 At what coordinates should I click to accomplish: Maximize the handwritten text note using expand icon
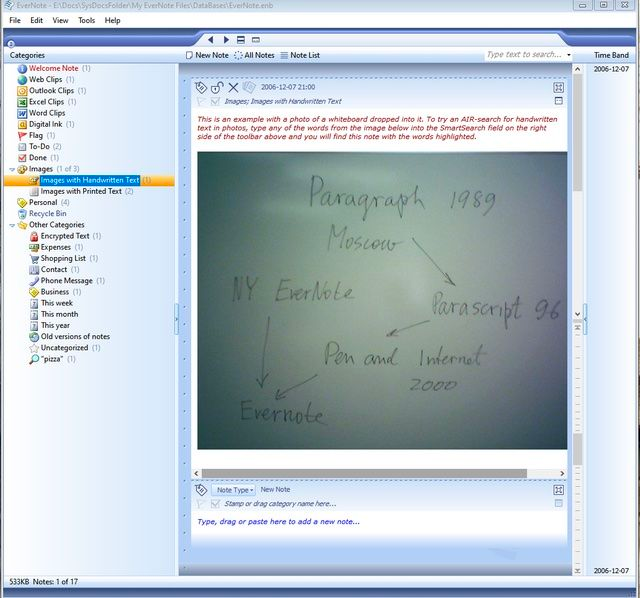pos(559,87)
